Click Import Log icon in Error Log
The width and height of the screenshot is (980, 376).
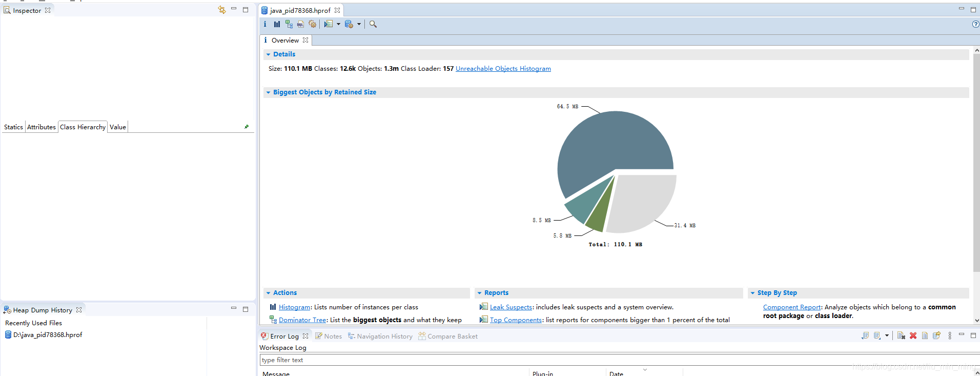pyautogui.click(x=877, y=335)
